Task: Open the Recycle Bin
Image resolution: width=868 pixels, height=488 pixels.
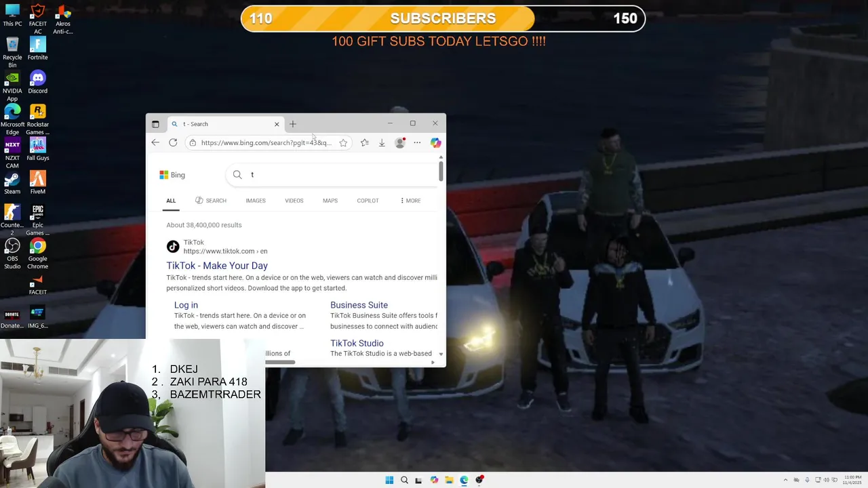Action: (x=12, y=52)
